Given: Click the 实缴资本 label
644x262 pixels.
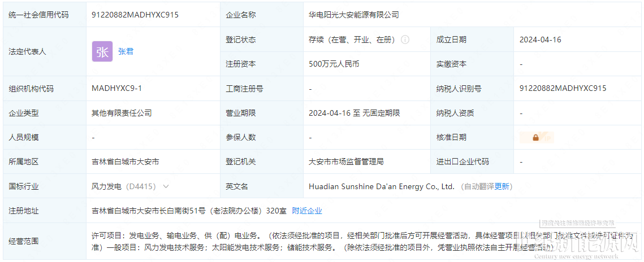Looking at the screenshot, I should (x=451, y=64).
